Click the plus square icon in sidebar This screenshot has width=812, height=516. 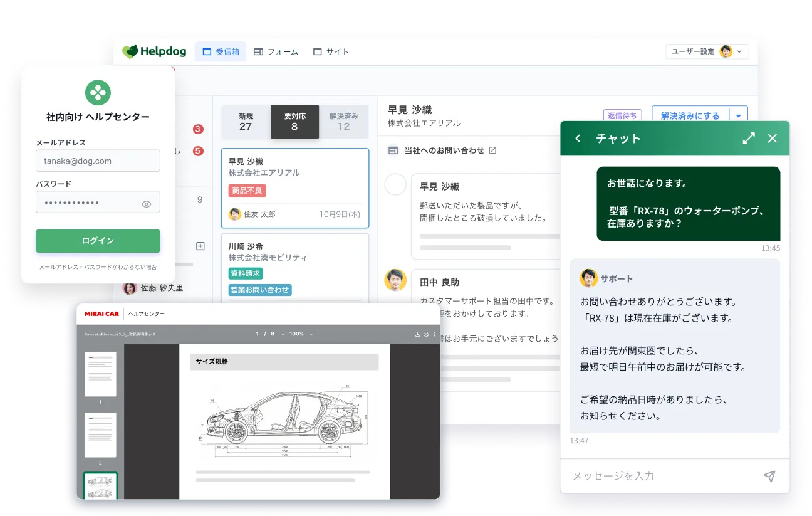pos(200,246)
